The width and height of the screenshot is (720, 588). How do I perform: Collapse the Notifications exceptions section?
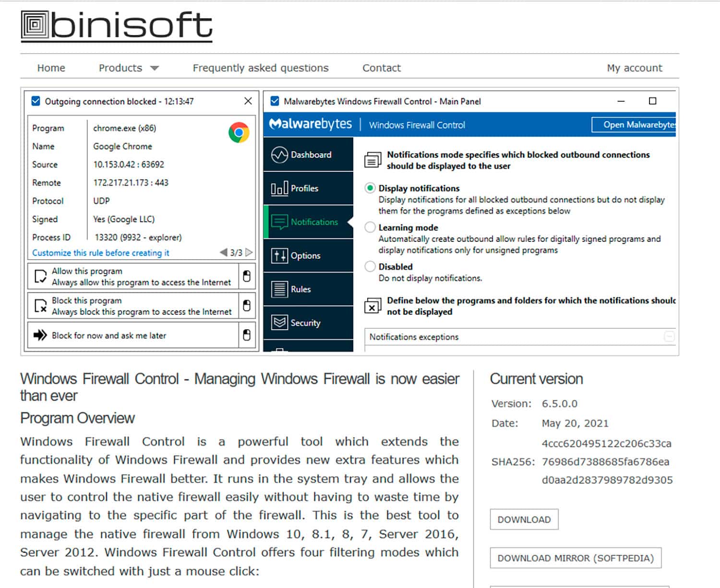669,336
